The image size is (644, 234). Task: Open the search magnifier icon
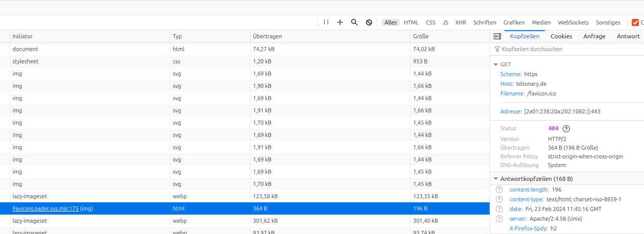[x=354, y=22]
